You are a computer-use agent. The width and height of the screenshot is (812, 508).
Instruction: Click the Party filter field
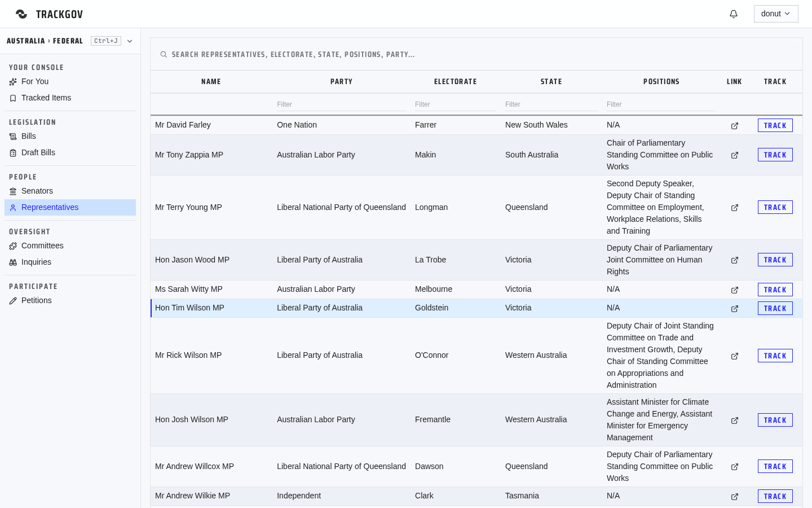click(x=341, y=104)
